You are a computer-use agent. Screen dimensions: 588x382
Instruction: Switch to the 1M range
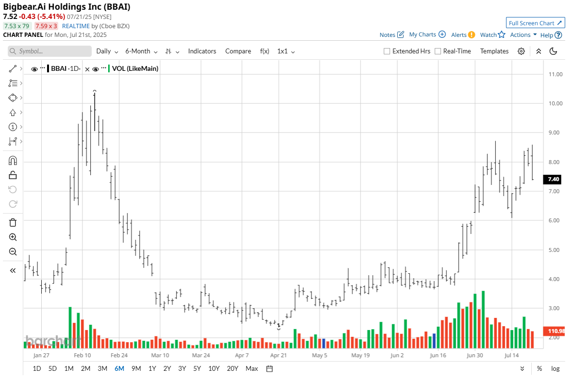[69, 368]
